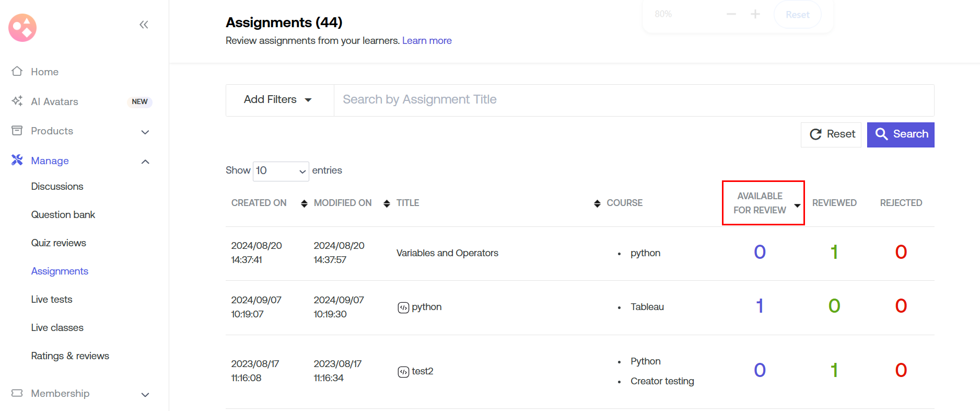Go to Question bank page
980x411 pixels.
[63, 215]
